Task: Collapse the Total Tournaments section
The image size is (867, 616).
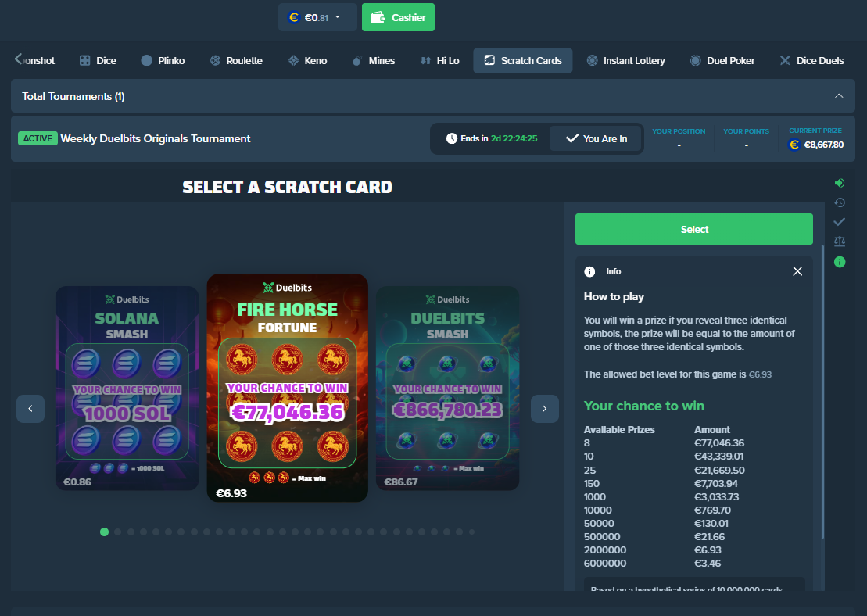Action: pos(839,95)
